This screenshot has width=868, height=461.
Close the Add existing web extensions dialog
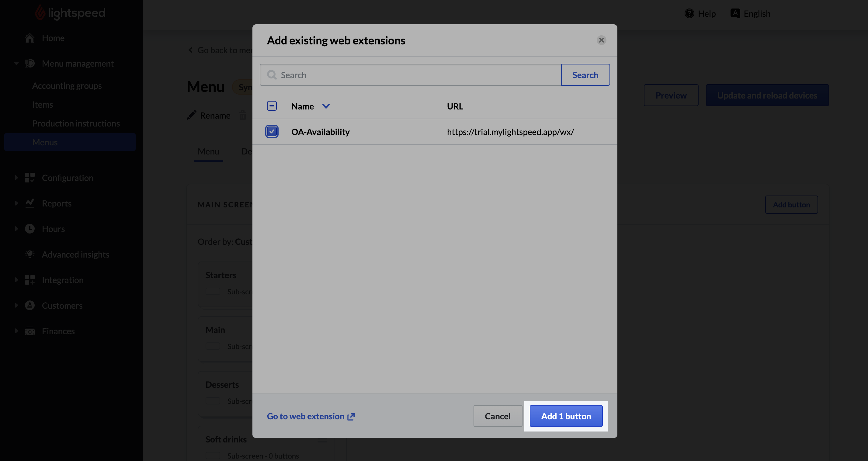point(602,40)
